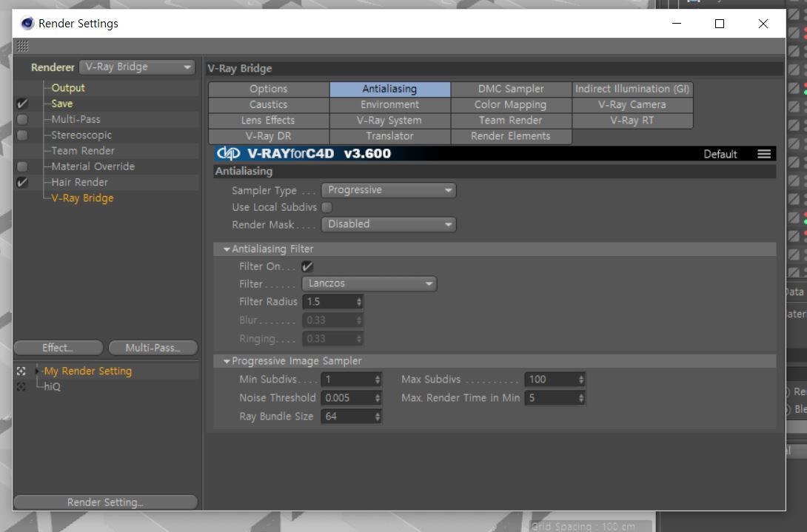
Task: Open the Render Elements tab
Action: point(511,136)
